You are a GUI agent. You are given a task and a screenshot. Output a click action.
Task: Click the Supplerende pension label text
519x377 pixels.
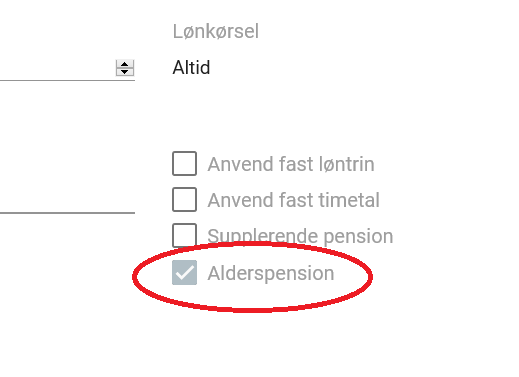pos(300,237)
